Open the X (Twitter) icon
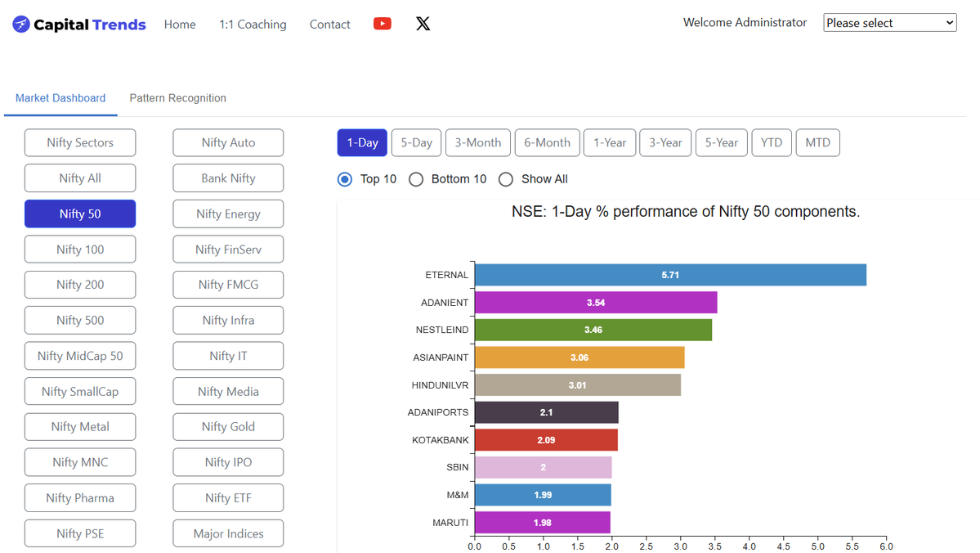 click(423, 24)
